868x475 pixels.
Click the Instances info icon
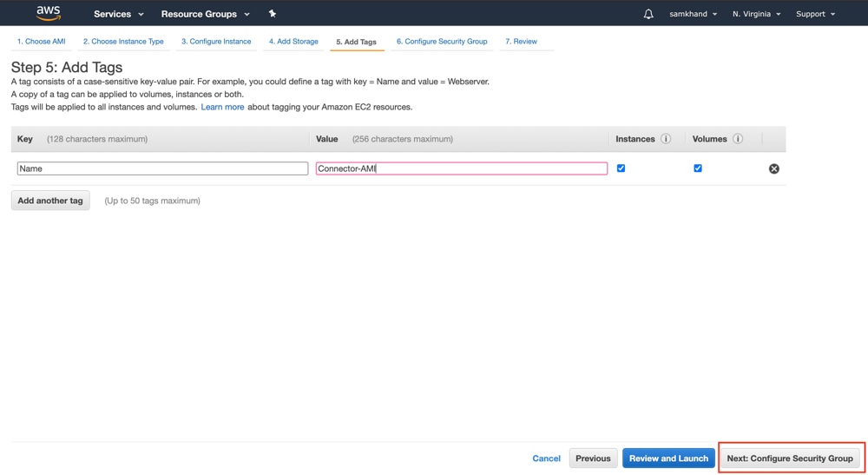[666, 139]
